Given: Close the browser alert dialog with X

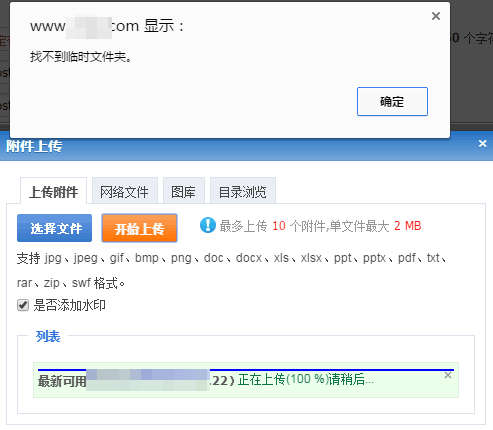Looking at the screenshot, I should click(436, 16).
